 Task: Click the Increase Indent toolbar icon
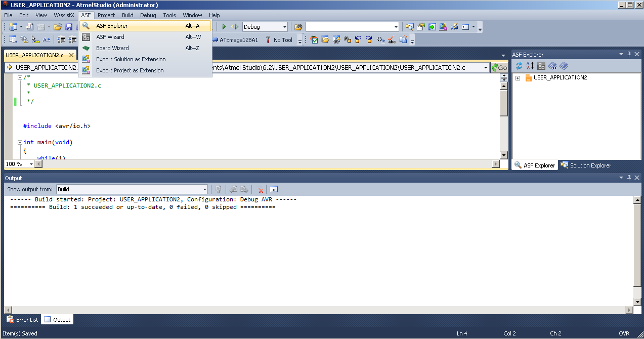73,40
